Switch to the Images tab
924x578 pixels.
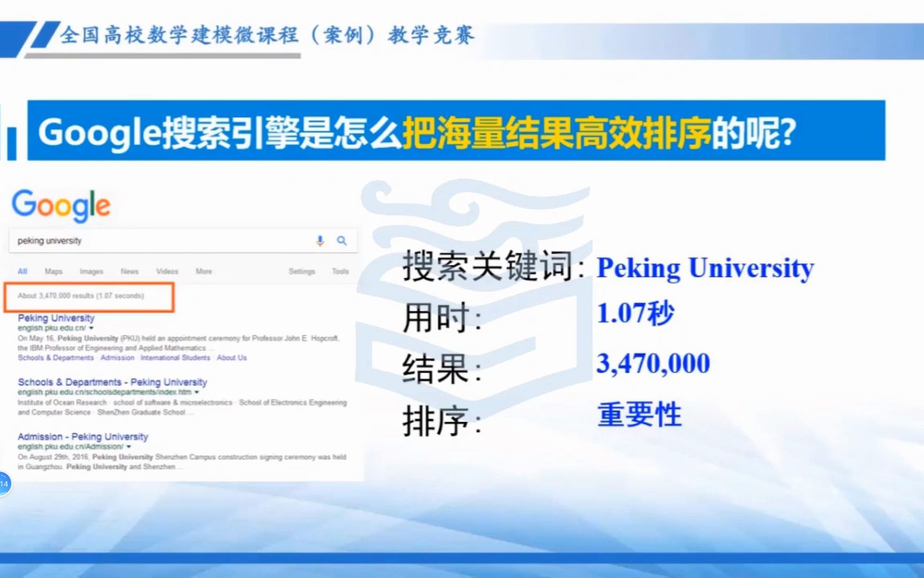[91, 271]
